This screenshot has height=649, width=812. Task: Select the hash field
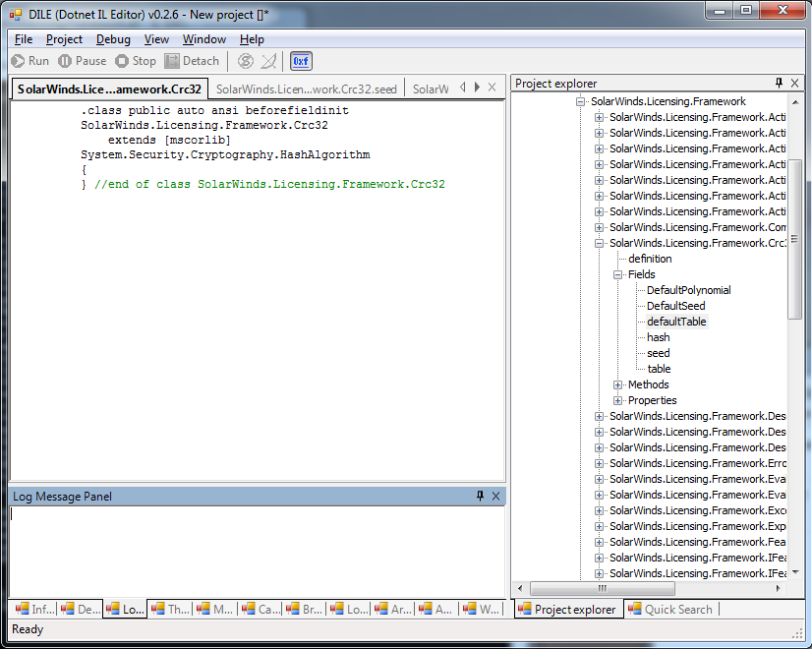coord(659,337)
